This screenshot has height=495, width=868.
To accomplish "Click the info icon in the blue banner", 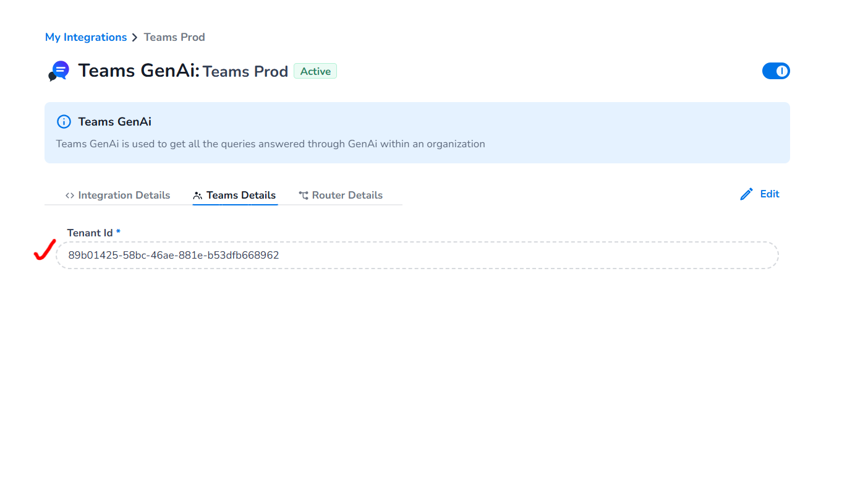I will (x=64, y=121).
